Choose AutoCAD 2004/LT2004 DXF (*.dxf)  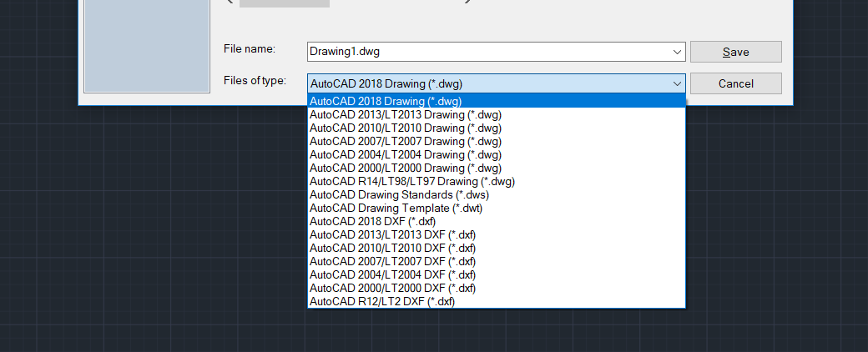click(497, 274)
